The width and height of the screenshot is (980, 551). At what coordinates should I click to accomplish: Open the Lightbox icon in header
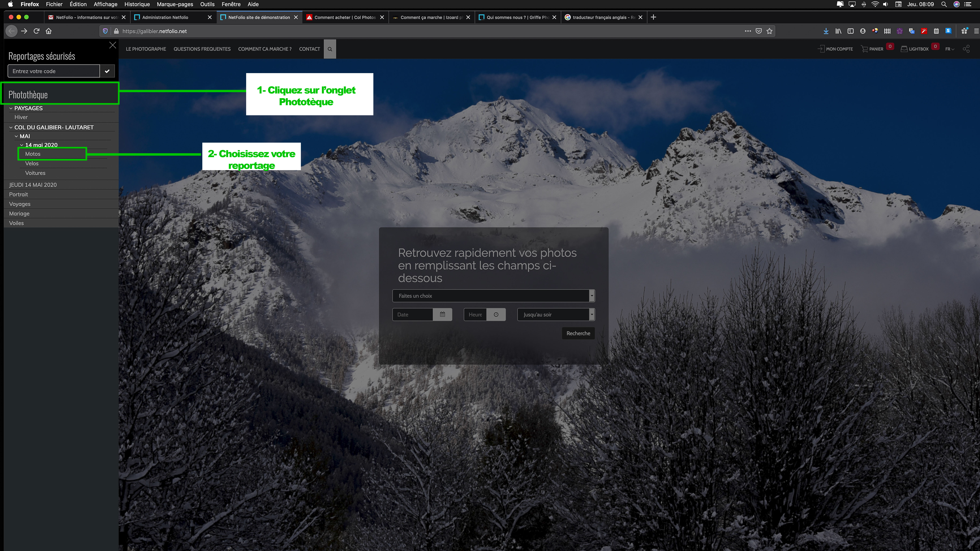coord(904,49)
